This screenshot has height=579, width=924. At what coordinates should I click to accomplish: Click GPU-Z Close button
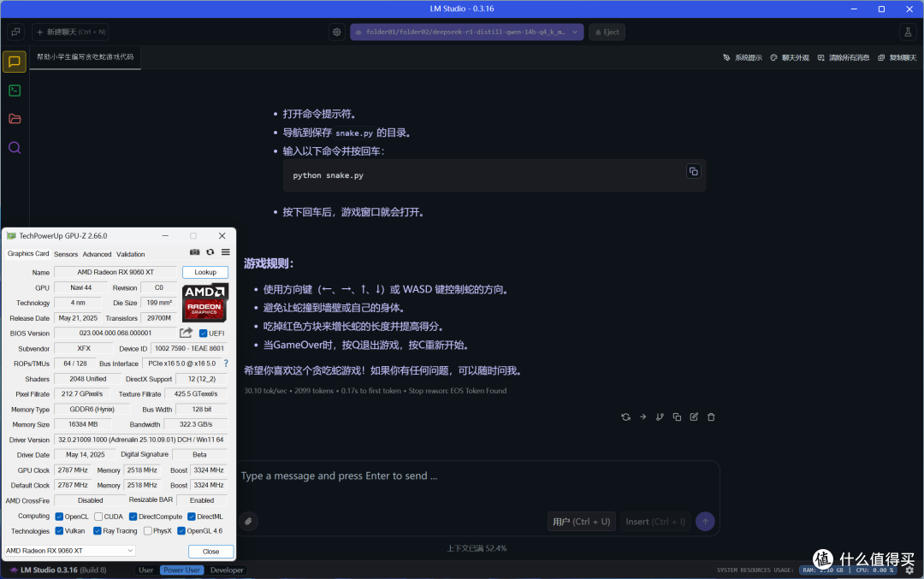211,552
